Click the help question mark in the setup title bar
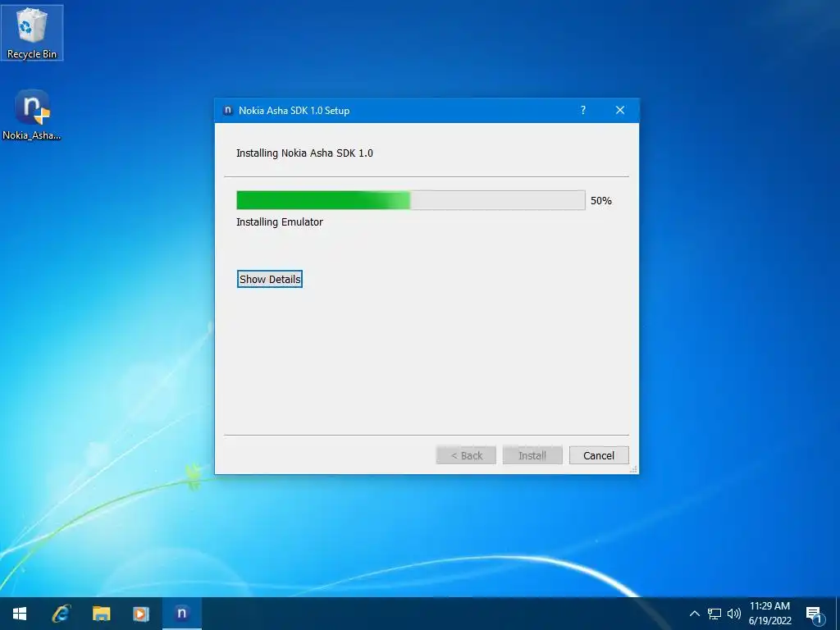The image size is (840, 630). 583,111
